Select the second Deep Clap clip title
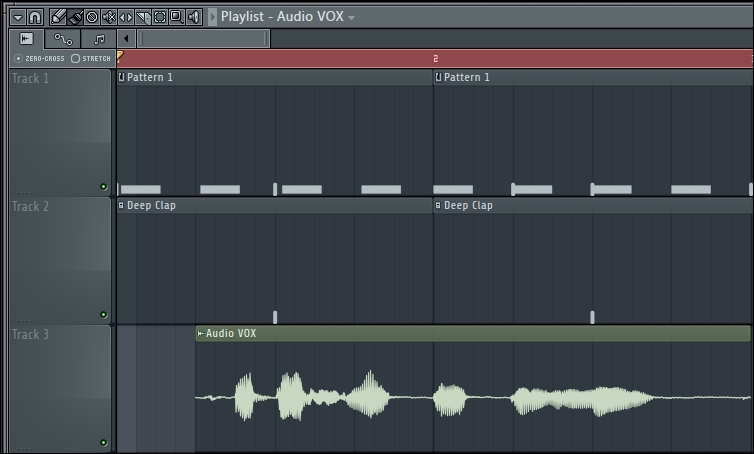 point(468,206)
